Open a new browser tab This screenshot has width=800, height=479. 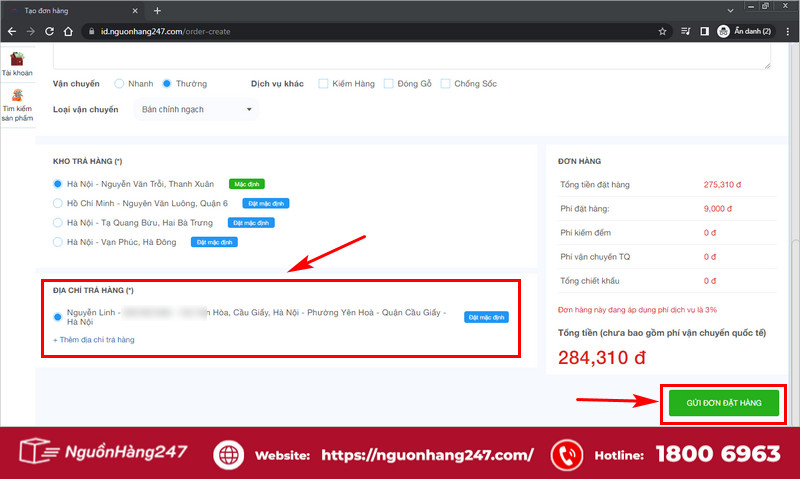point(157,11)
